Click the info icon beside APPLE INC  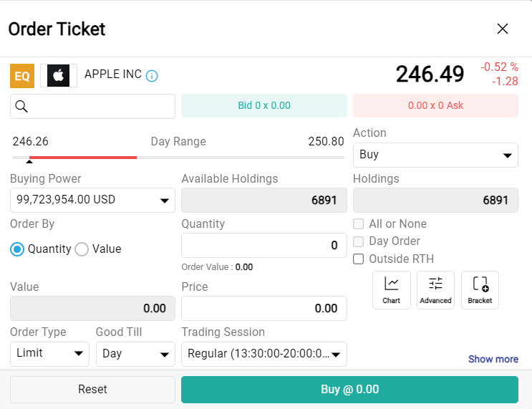152,75
